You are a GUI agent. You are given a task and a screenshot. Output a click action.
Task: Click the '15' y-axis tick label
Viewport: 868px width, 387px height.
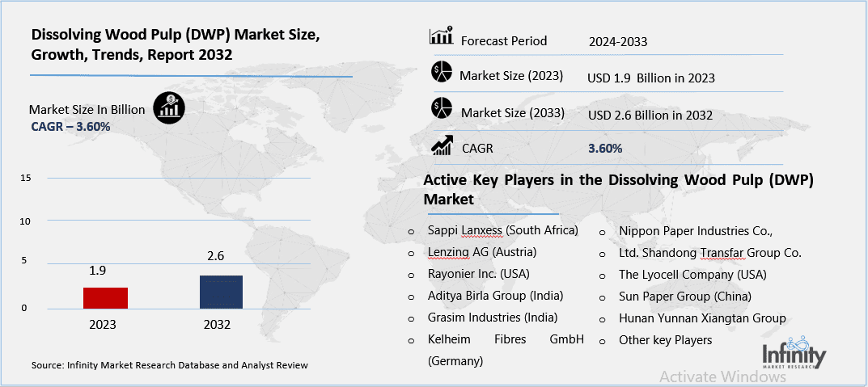click(25, 178)
